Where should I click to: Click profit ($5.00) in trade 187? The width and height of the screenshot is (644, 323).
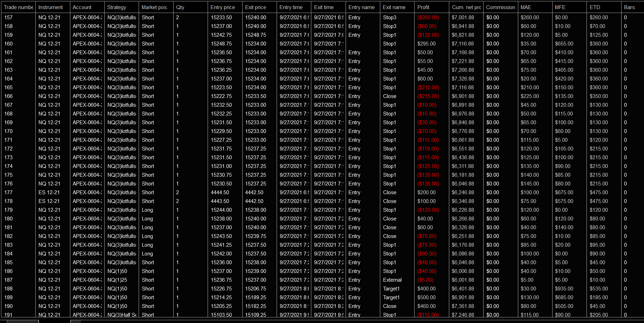tap(425, 280)
